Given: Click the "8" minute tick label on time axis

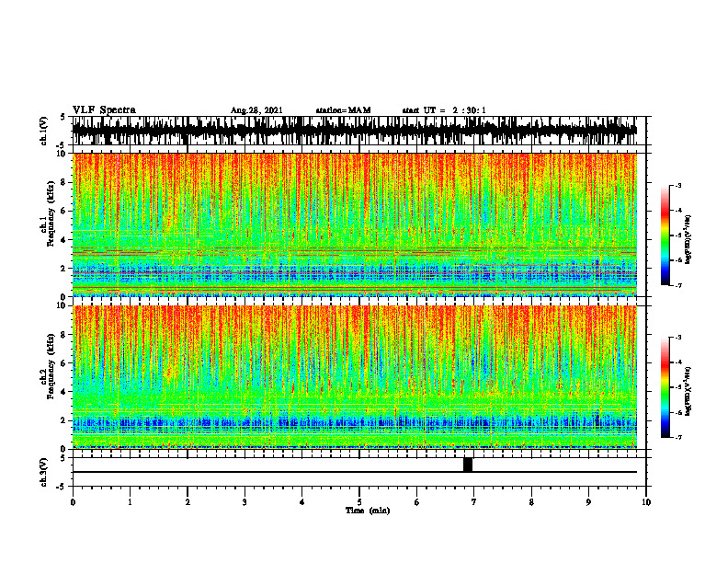Looking at the screenshot, I should (x=531, y=502).
